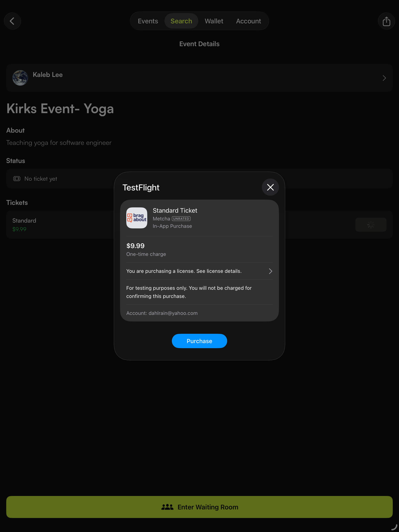Tap the back arrow button
Image resolution: width=399 pixels, height=532 pixels.
pos(12,21)
